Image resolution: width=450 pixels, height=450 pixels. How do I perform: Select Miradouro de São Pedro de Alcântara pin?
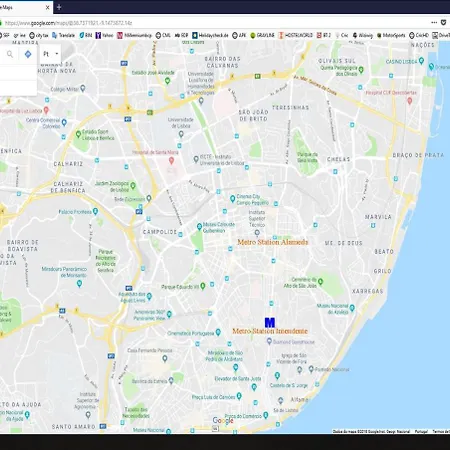(236, 367)
